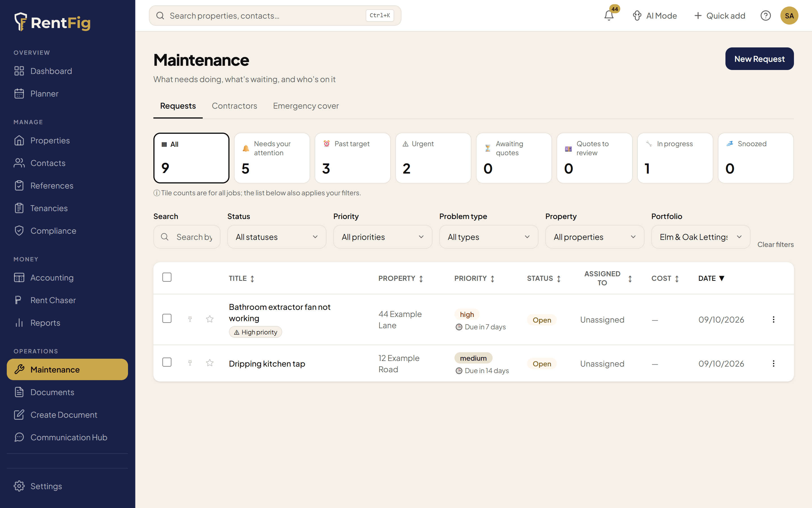Filter by Quotes to review tile
812x508 pixels.
pos(595,158)
